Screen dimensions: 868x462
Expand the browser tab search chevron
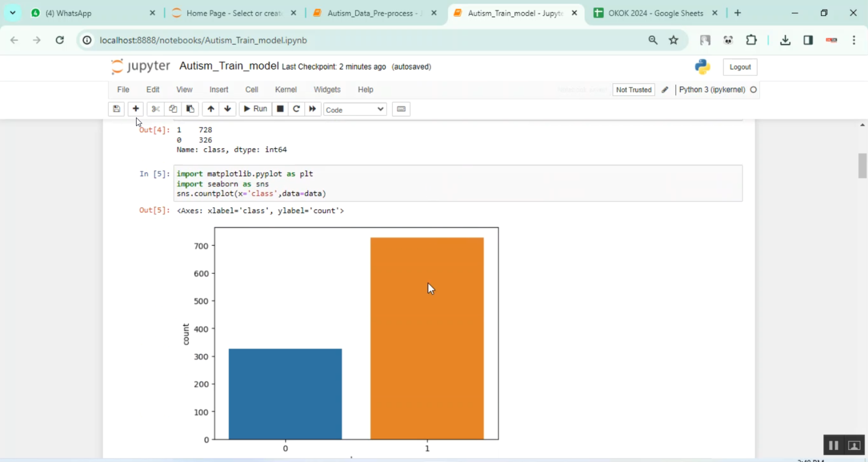12,13
